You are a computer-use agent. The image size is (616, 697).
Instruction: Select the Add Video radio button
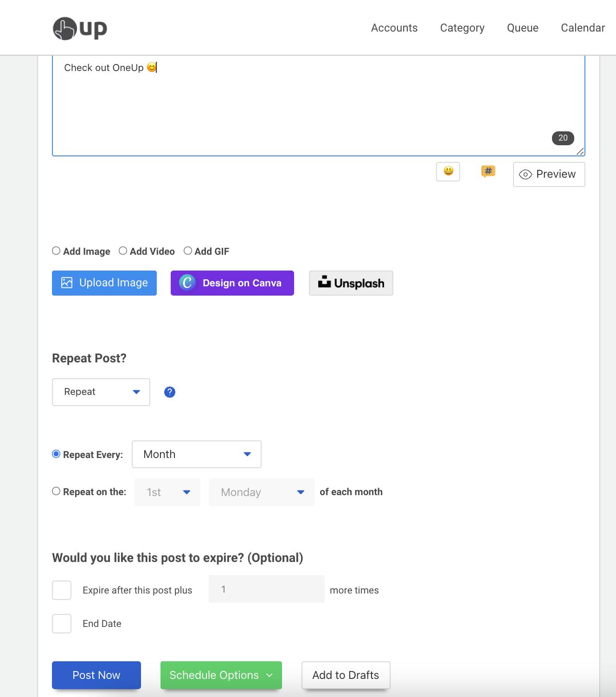[123, 251]
